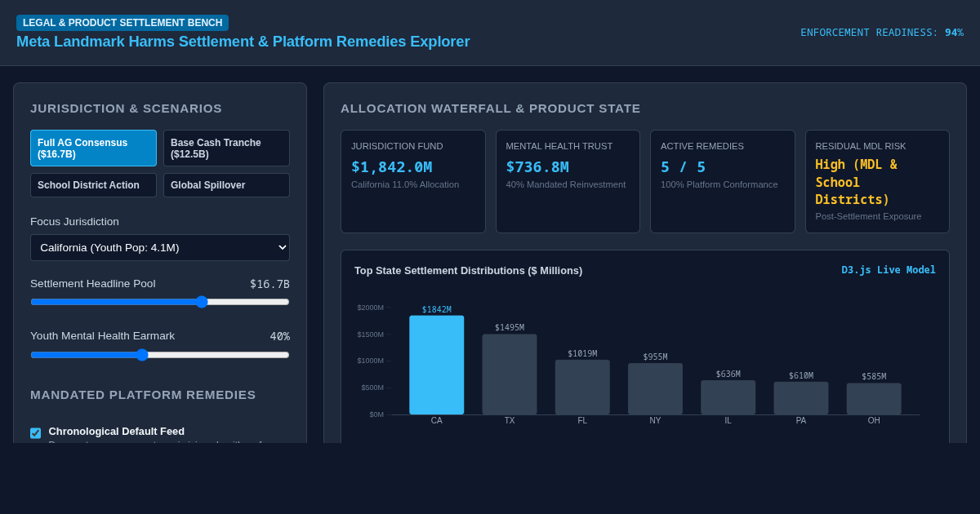Click Meta Landmark Harms Settlement page title
Screen dimensions: 980x514
pos(243,42)
